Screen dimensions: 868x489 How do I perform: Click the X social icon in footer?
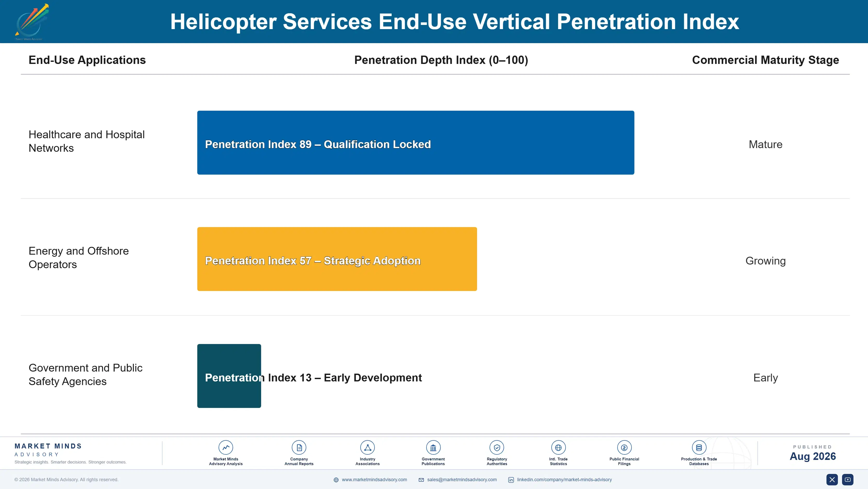tap(832, 480)
